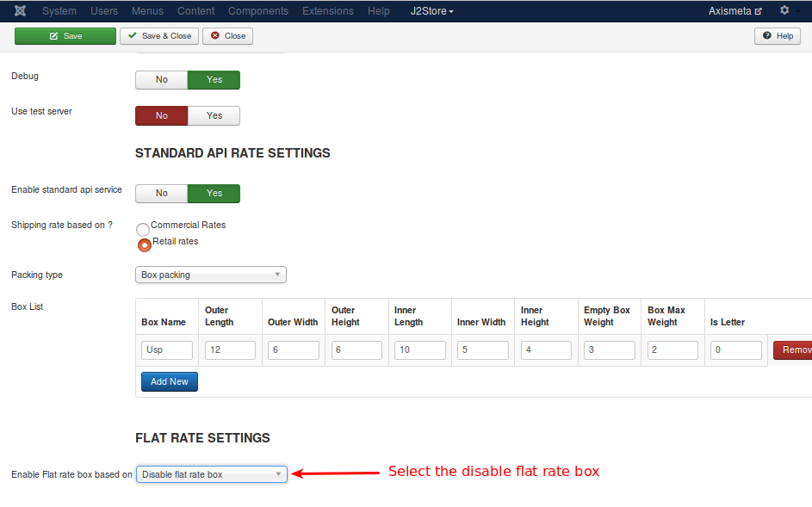Select Commercial Rates radio option

coord(143,229)
